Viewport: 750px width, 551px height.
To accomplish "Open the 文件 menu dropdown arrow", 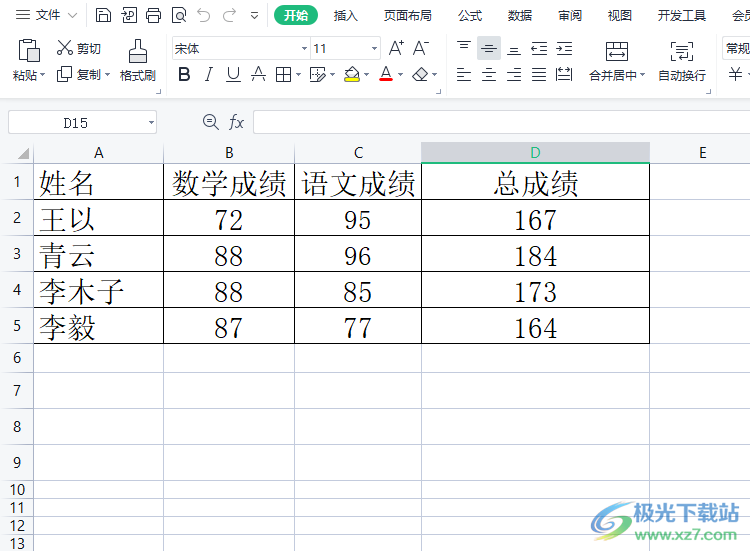I will 72,15.
